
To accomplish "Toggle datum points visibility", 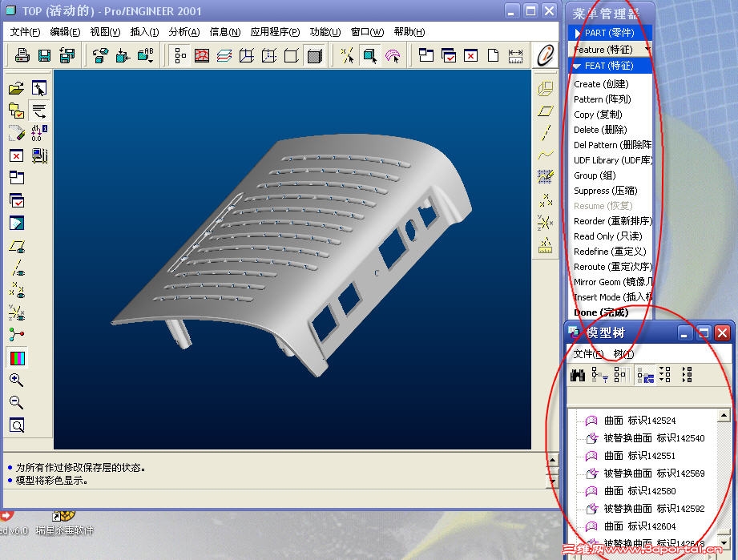I will [17, 290].
